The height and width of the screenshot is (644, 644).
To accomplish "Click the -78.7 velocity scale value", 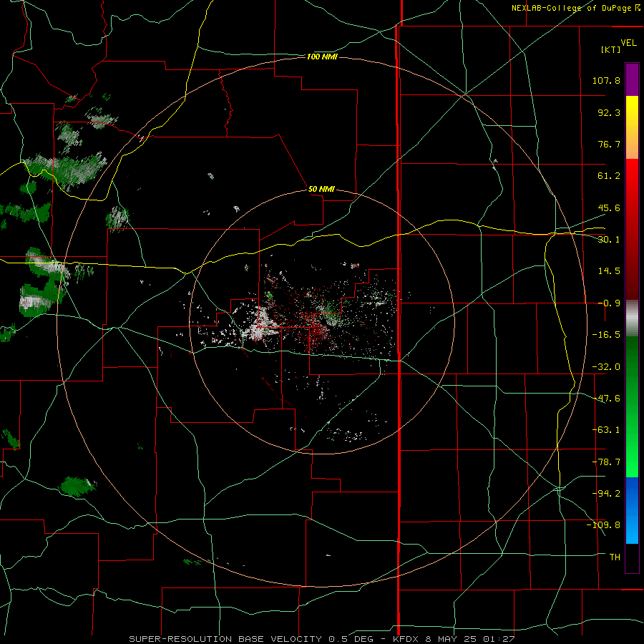I will [606, 462].
